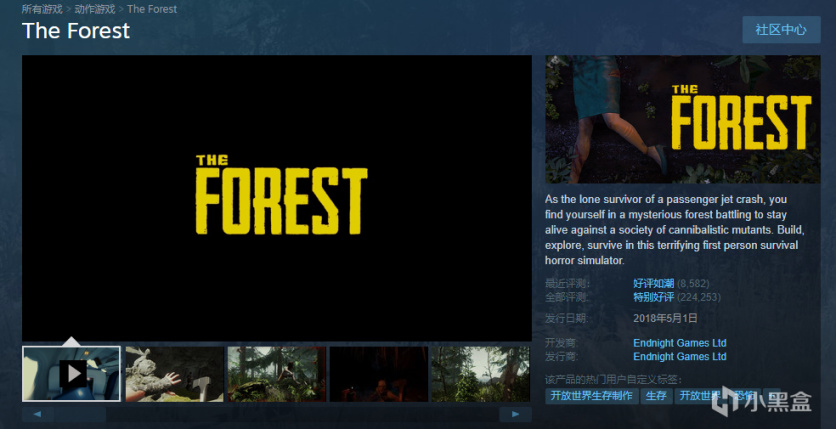Click the 最近评测 label
Viewport: 836px width, 429px height.
[x=568, y=284]
